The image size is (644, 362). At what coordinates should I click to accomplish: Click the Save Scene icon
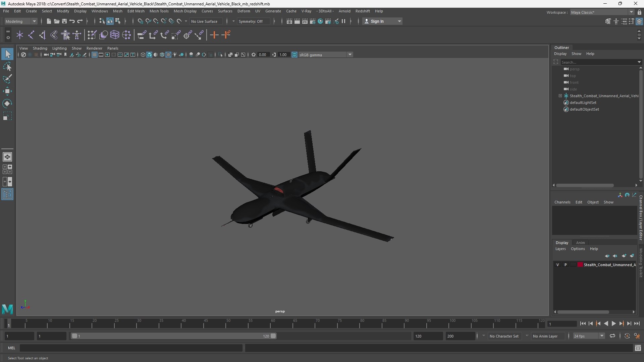coord(64,21)
